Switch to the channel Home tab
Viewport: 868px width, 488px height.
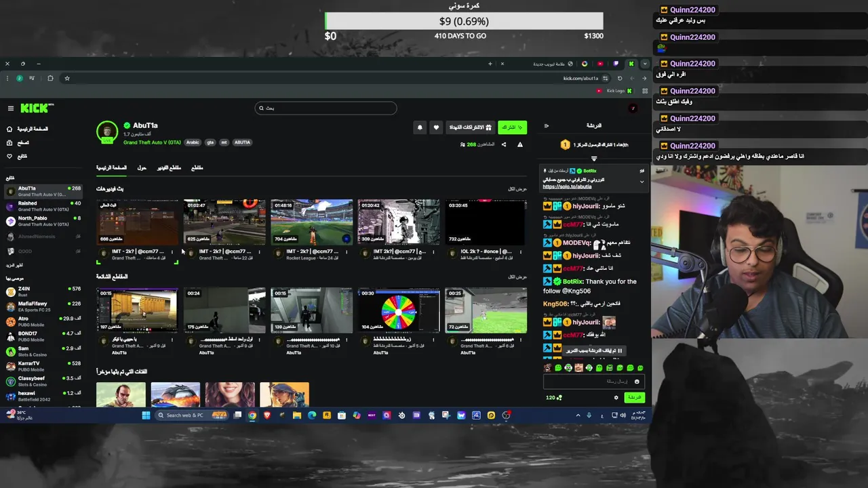coord(111,167)
